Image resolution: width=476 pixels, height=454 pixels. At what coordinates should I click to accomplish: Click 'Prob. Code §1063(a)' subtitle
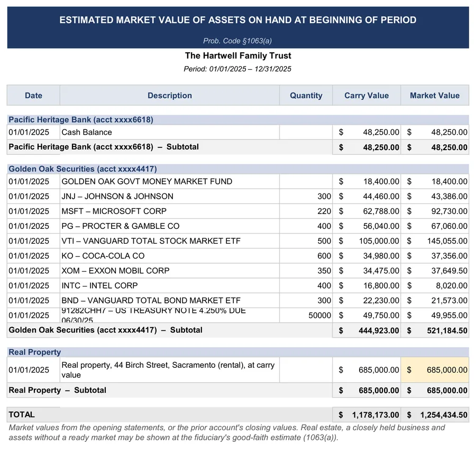(237, 41)
